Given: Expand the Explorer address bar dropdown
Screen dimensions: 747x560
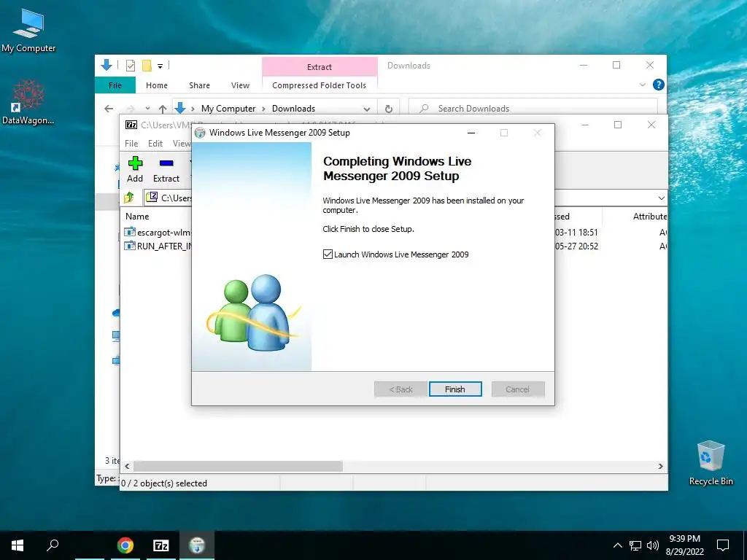Looking at the screenshot, I should point(367,109).
